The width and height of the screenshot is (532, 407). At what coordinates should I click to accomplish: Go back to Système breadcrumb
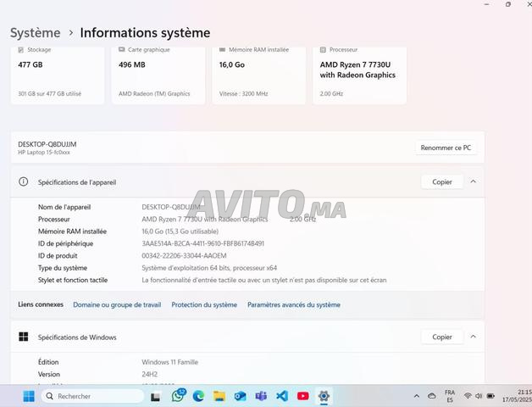35,33
